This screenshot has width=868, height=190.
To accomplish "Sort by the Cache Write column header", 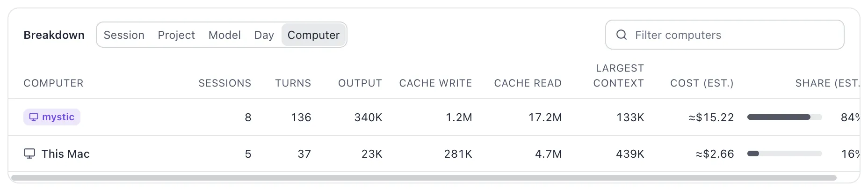I will pyautogui.click(x=436, y=83).
